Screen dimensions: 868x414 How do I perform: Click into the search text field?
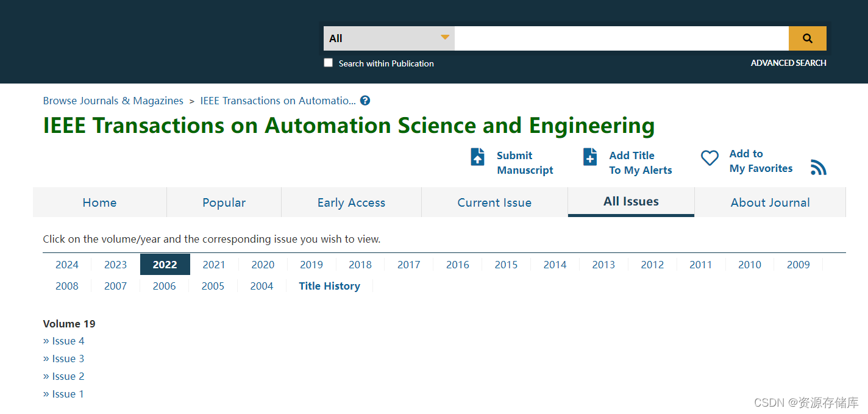click(x=622, y=38)
